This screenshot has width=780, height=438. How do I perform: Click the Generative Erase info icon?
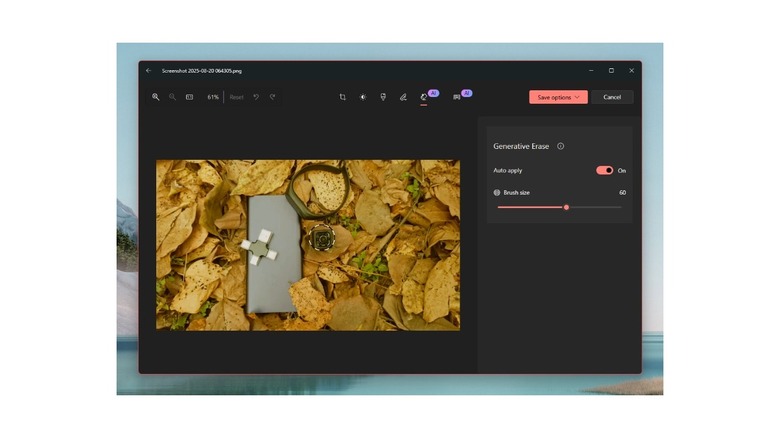[x=560, y=146]
